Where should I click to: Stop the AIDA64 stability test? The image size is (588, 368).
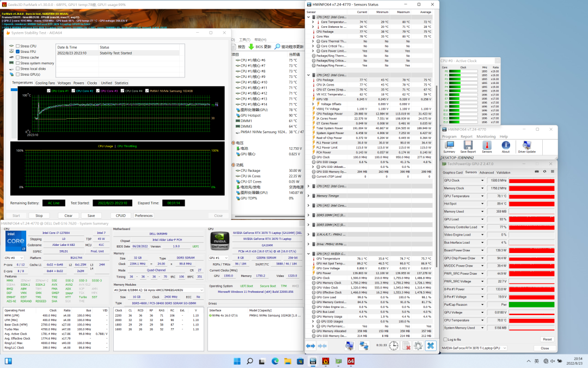click(x=38, y=215)
